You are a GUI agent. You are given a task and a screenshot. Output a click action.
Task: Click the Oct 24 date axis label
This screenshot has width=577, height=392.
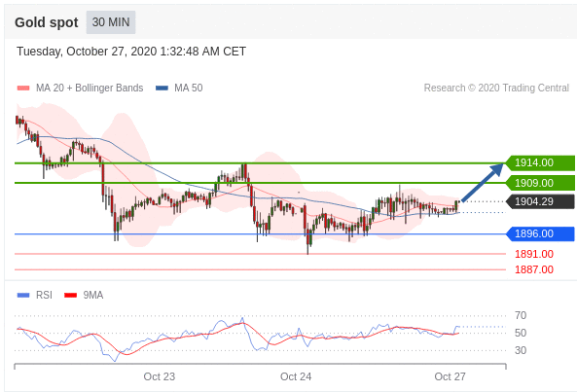pos(296,377)
